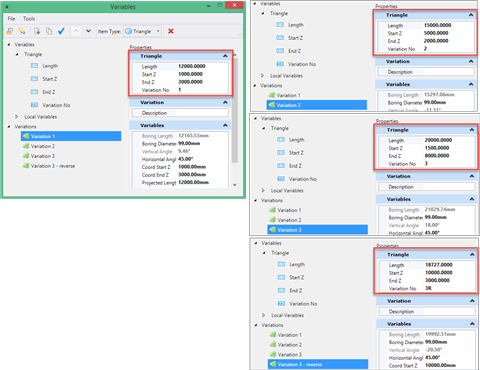The width and height of the screenshot is (480, 370).
Task: Click the padlock icon at the start of the toolbar
Action: point(10,31)
